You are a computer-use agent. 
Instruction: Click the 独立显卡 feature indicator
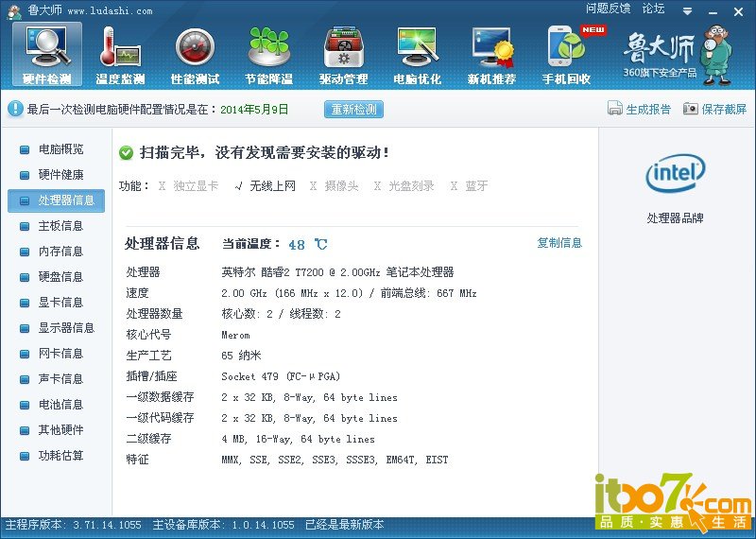(x=188, y=186)
